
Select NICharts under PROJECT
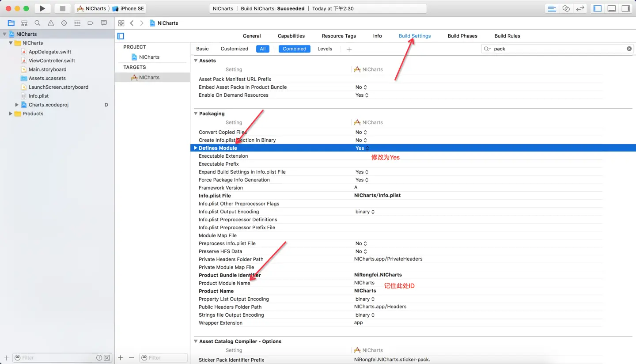149,57
